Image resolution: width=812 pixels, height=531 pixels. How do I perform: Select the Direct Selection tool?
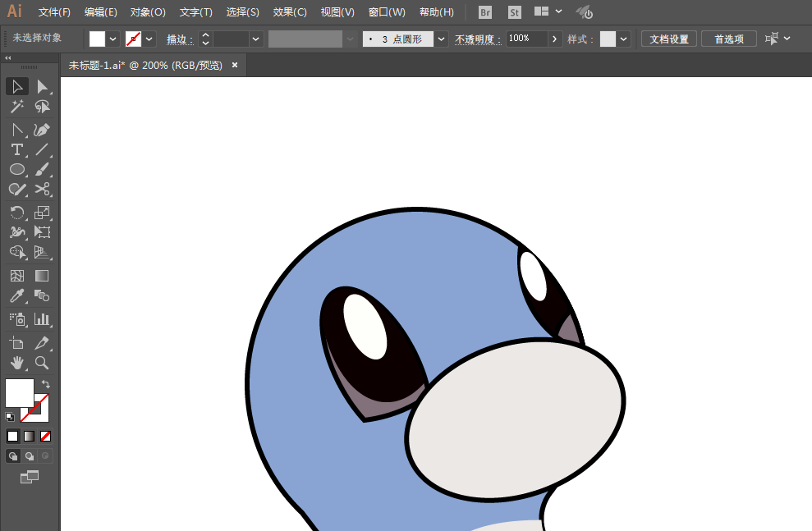42,86
